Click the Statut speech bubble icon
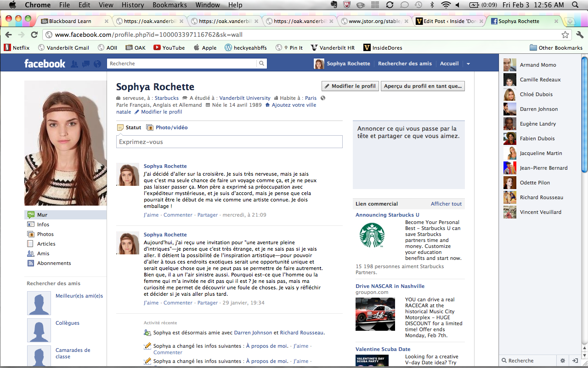 (120, 127)
